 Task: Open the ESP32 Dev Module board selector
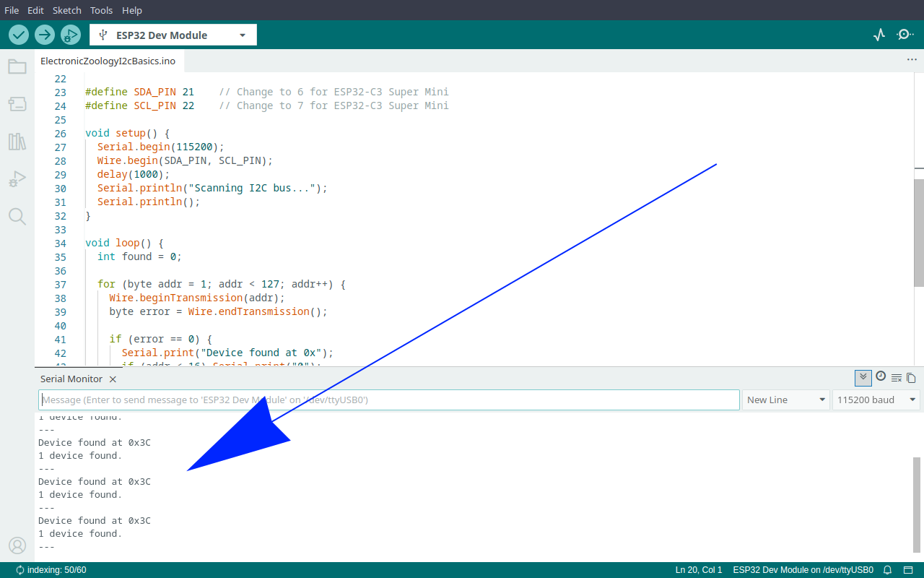coord(173,35)
